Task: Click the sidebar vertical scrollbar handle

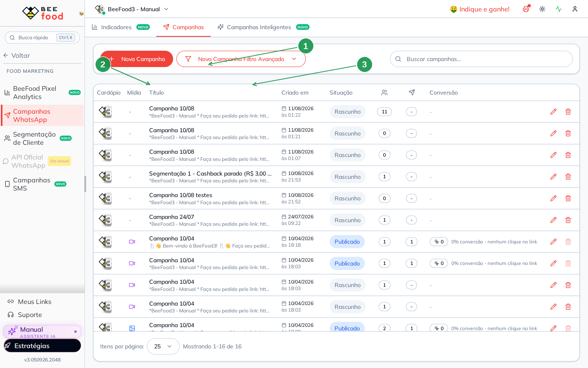Action: 85,184
